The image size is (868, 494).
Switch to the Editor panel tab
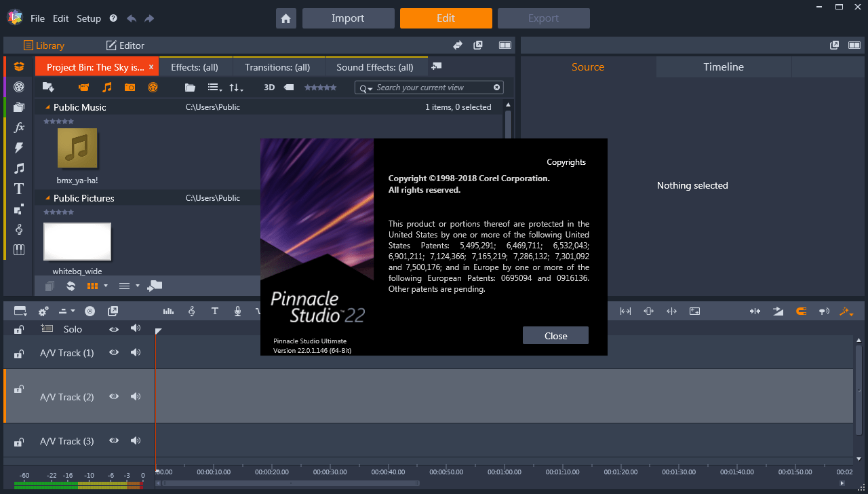[125, 45]
